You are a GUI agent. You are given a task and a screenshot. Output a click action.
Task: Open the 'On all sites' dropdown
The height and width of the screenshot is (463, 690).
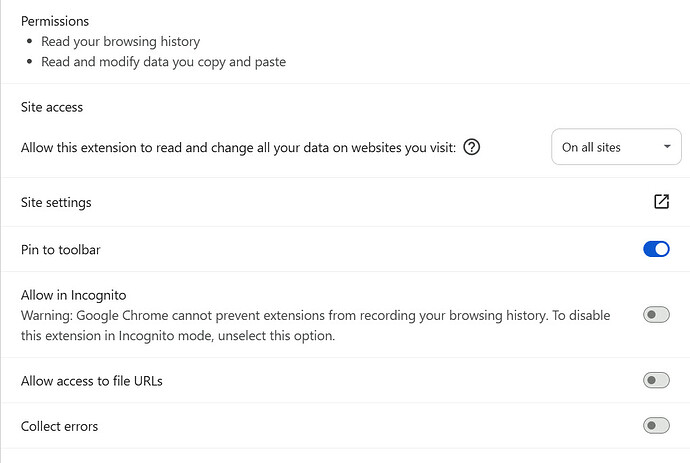click(616, 147)
